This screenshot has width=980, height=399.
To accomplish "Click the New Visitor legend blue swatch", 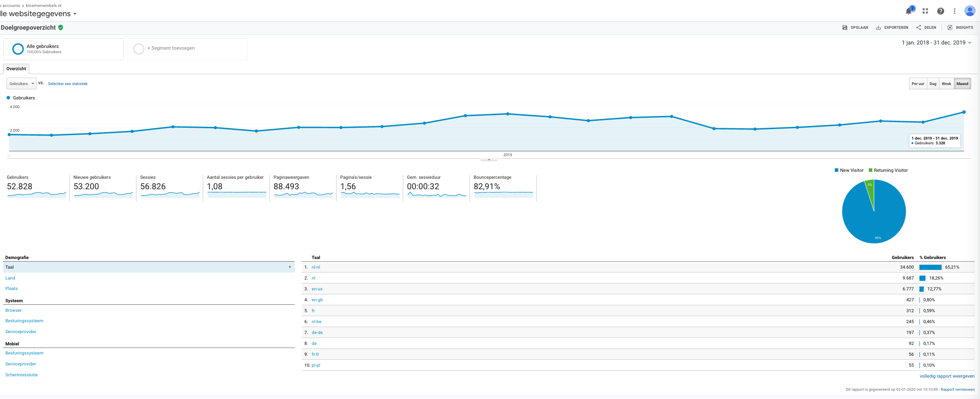I will coord(836,170).
